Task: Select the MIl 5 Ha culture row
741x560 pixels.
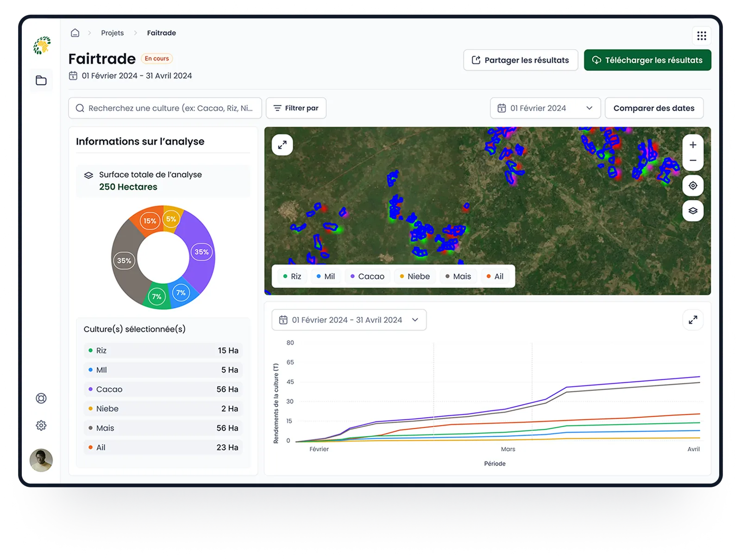Action: [163, 370]
